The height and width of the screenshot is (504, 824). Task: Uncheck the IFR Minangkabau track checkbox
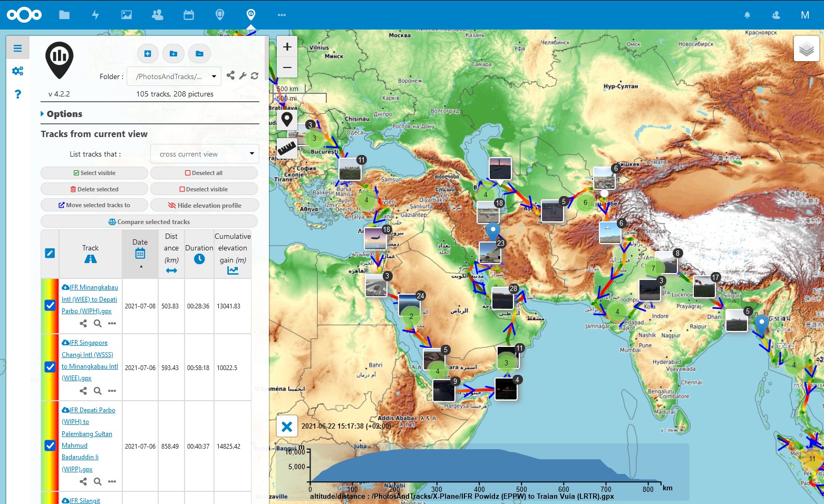[50, 306]
